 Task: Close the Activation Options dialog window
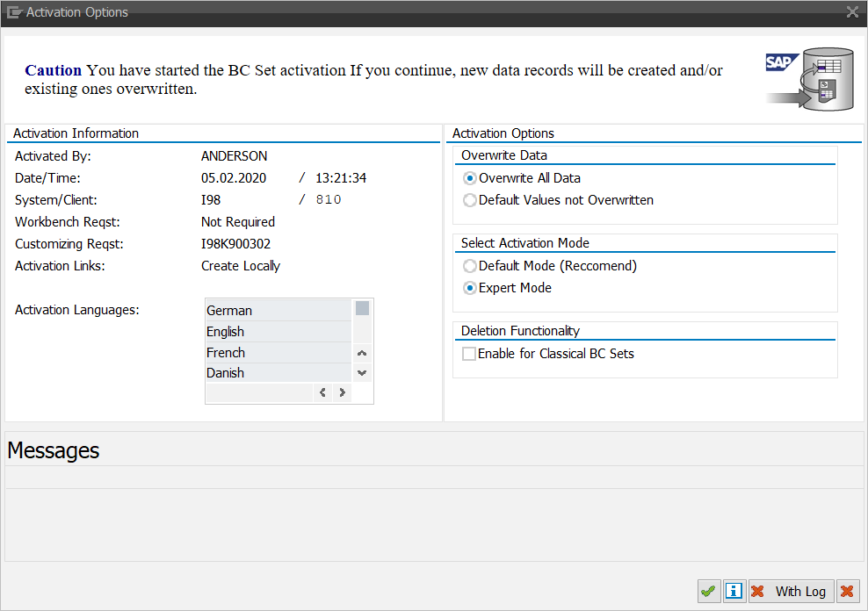[851, 12]
